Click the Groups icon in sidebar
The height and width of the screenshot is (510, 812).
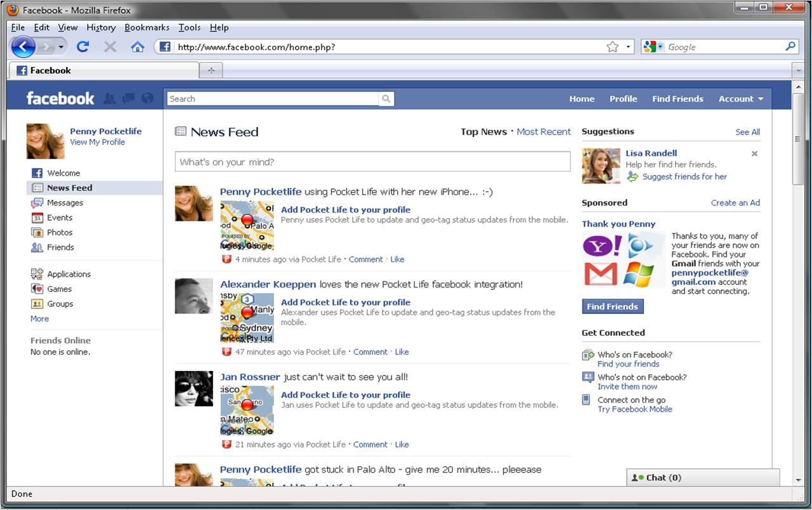37,304
